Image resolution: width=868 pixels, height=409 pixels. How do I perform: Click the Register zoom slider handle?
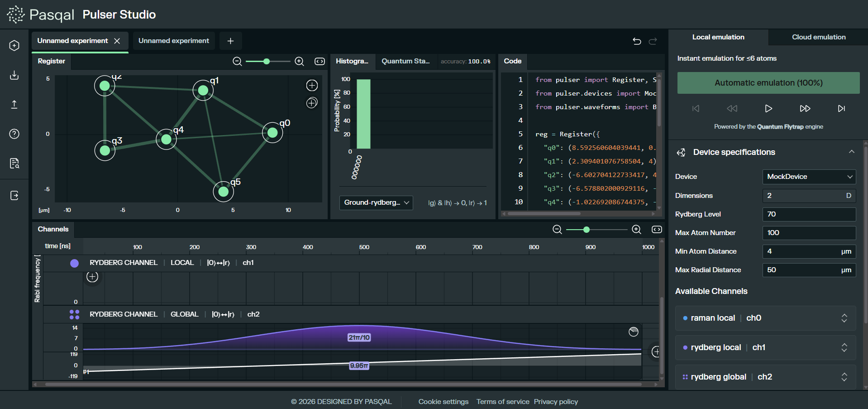[x=267, y=61]
